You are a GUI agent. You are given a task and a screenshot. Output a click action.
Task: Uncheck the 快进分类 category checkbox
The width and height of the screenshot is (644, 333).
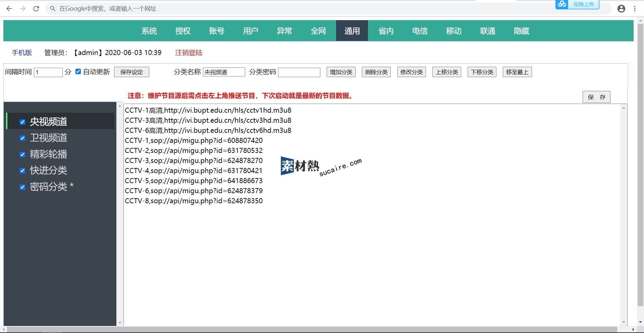(x=22, y=171)
